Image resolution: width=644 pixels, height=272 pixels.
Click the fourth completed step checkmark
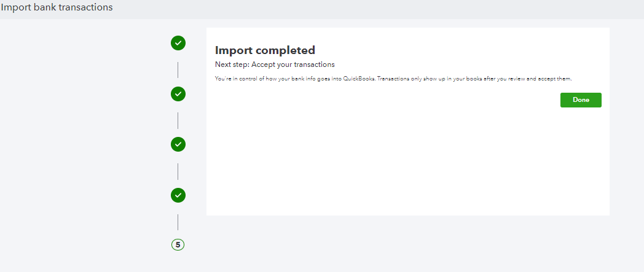tap(178, 195)
